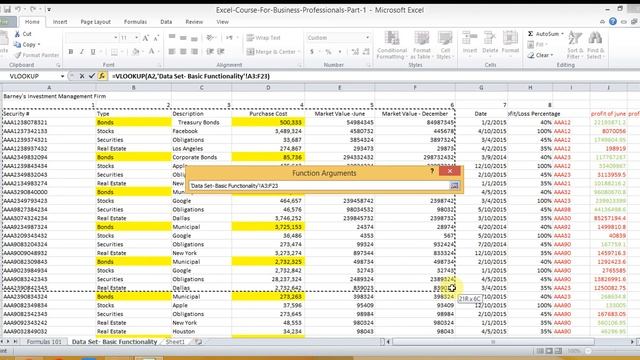Click the Wrap Text button

tap(264, 38)
